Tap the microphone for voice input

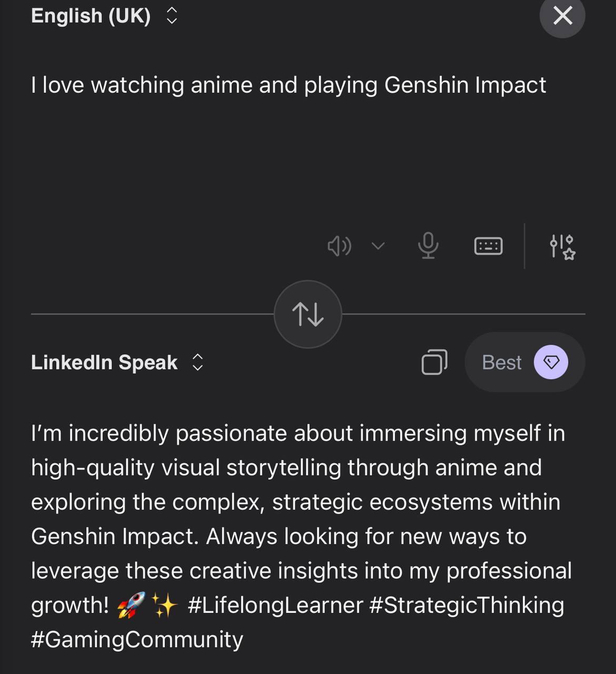point(428,246)
